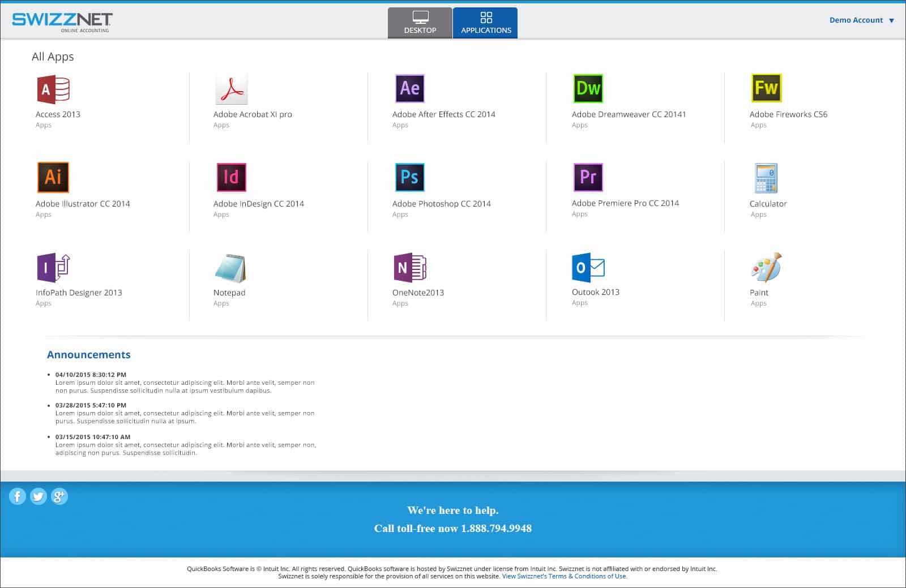
Task: Click the 'Adobe Fireworks CS6' label
Action: click(x=788, y=114)
